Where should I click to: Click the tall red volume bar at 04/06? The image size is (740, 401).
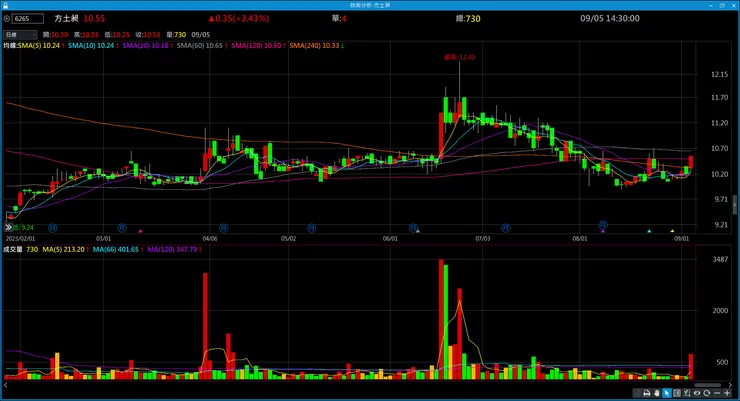point(205,326)
